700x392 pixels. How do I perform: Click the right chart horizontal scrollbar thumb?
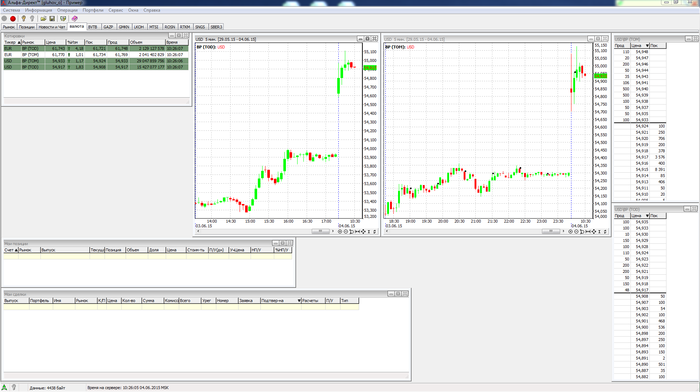coord(550,231)
